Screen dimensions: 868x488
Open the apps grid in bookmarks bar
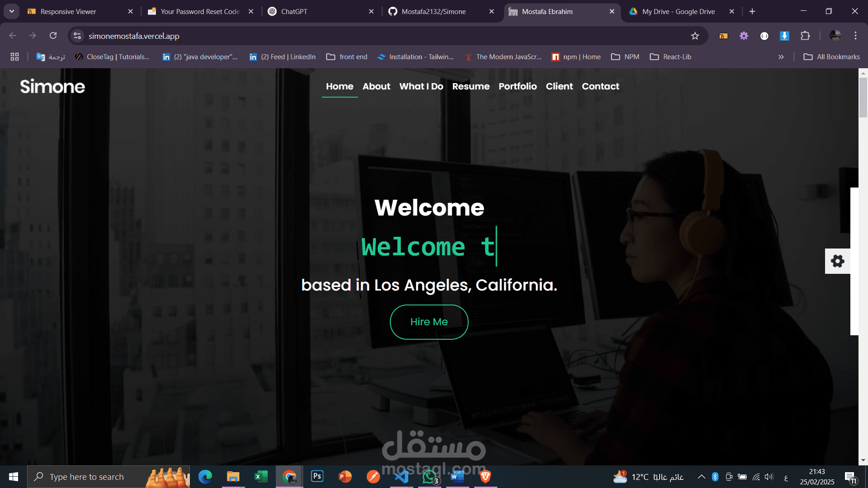14,57
